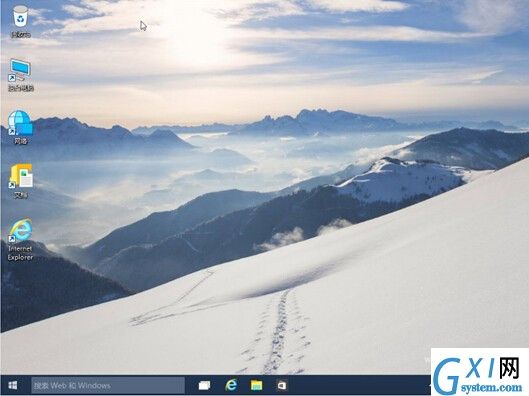
Task: Click the Web and Windows search box
Action: pyautogui.click(x=108, y=386)
